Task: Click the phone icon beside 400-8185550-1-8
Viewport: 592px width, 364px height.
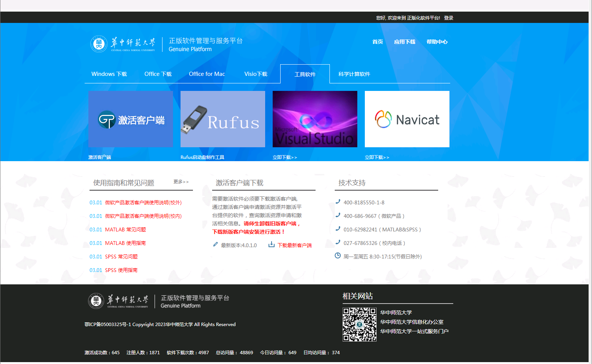Action: 338,202
